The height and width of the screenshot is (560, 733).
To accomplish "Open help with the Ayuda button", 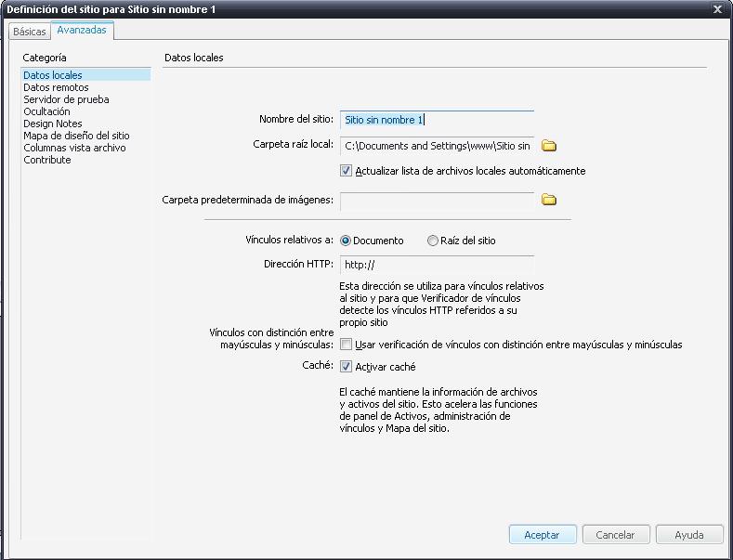I will [688, 535].
